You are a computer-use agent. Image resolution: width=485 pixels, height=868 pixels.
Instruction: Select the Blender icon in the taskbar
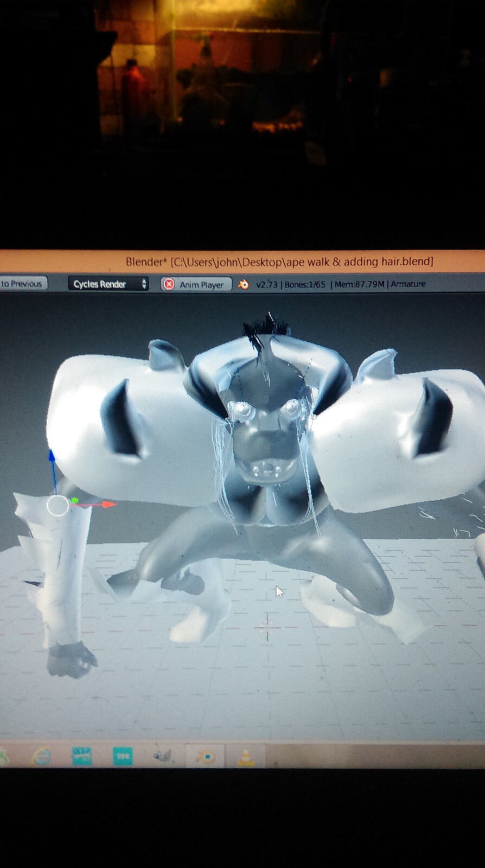coord(205,756)
